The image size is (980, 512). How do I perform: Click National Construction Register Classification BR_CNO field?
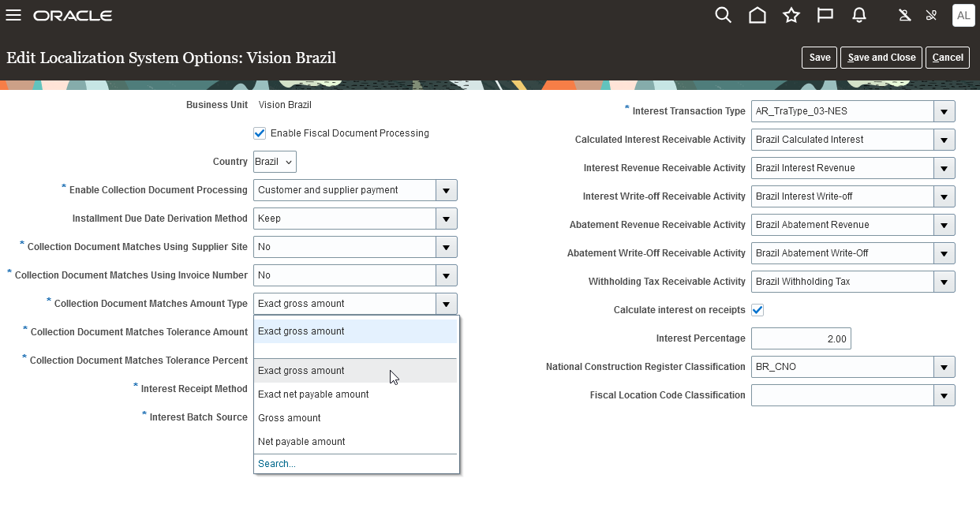[843, 367]
